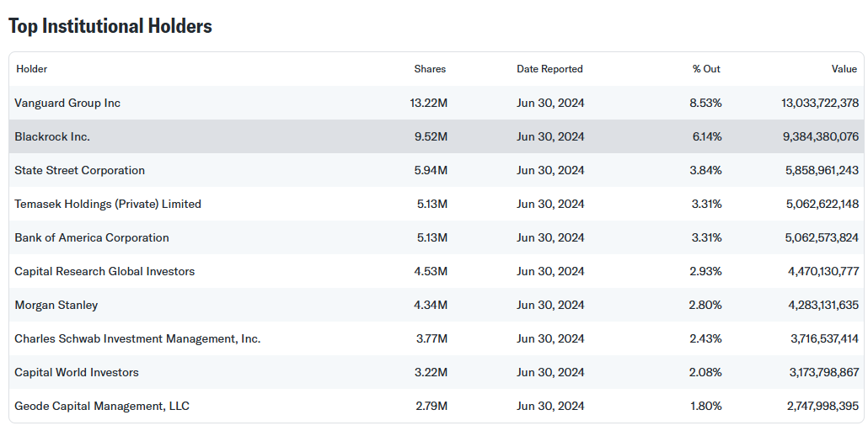Click the value 4,283,131,635

pos(823,306)
